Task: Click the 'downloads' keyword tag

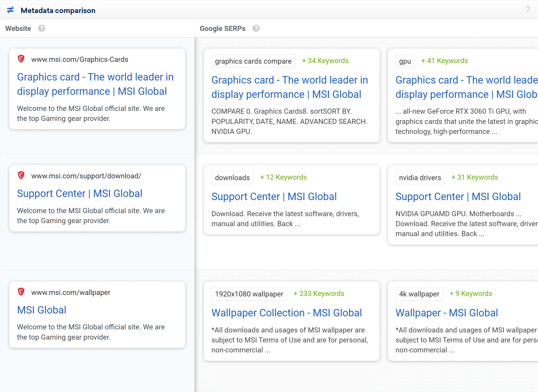Action: [232, 178]
